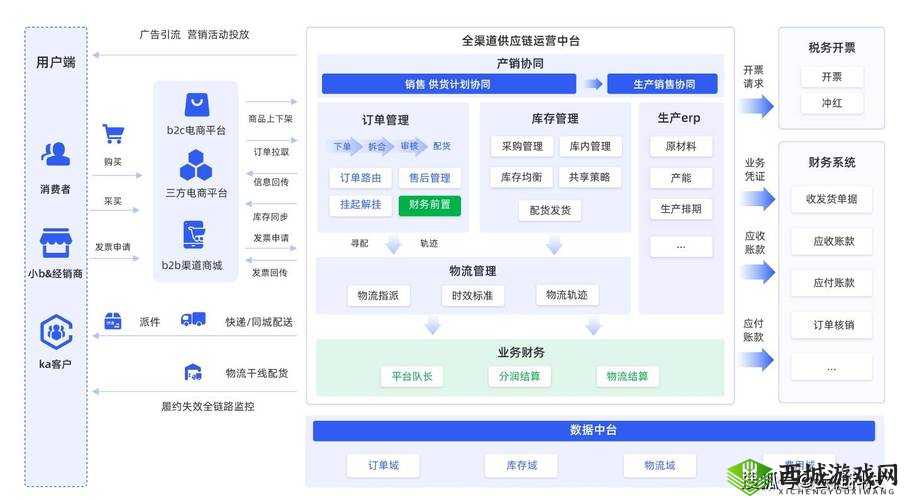Click the 开票请求 label
The width and height of the screenshot is (905, 500).
[753, 77]
